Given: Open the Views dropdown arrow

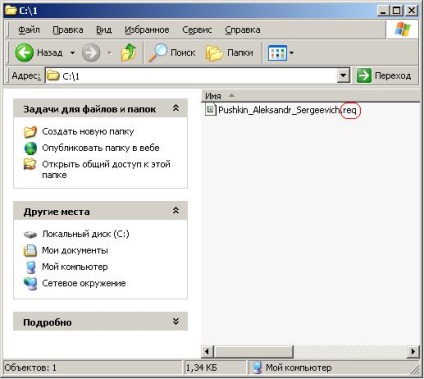Looking at the screenshot, I should 291,53.
